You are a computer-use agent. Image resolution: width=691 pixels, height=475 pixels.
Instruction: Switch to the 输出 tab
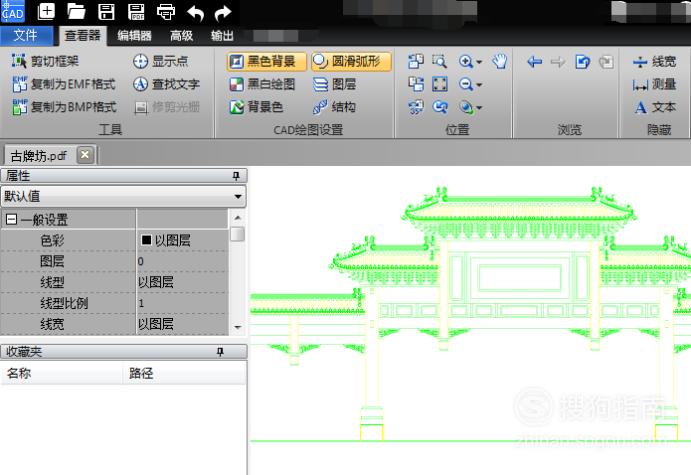tap(222, 35)
